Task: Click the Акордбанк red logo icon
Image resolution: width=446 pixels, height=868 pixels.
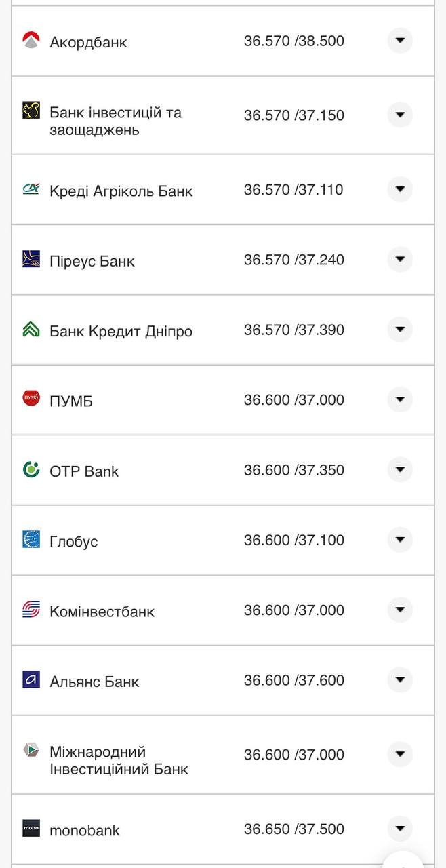Action: pyautogui.click(x=31, y=41)
